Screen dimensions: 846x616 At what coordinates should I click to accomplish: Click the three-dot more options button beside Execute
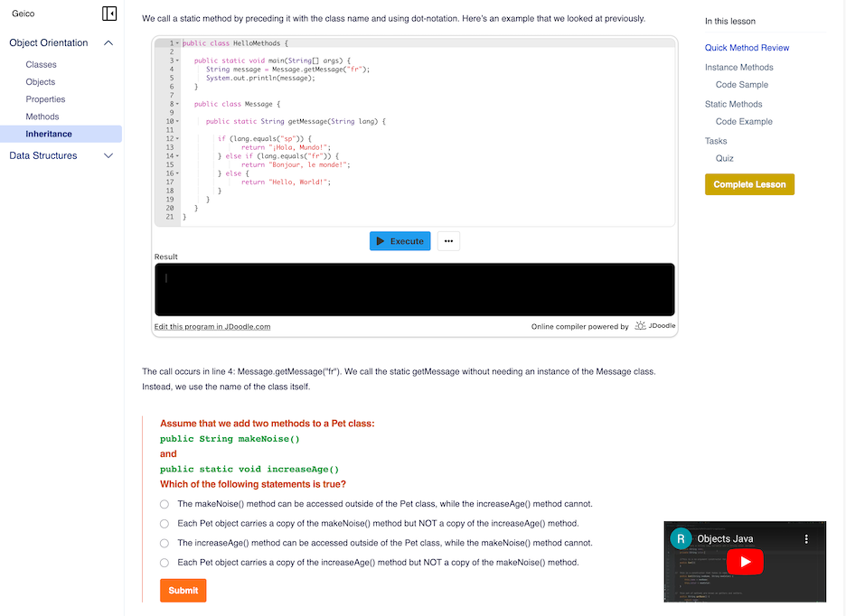pos(448,241)
